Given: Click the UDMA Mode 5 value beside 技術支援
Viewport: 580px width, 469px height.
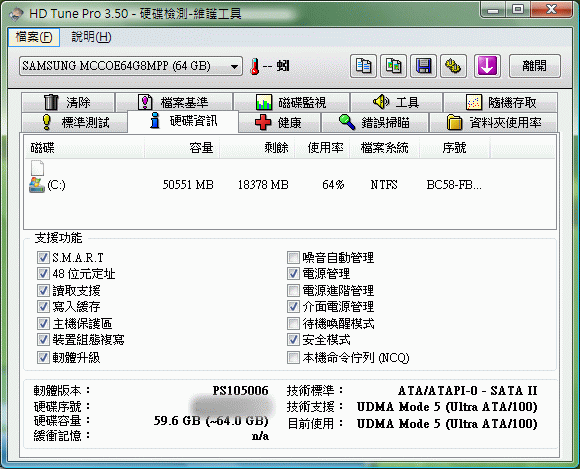Looking at the screenshot, I should pos(447,407).
